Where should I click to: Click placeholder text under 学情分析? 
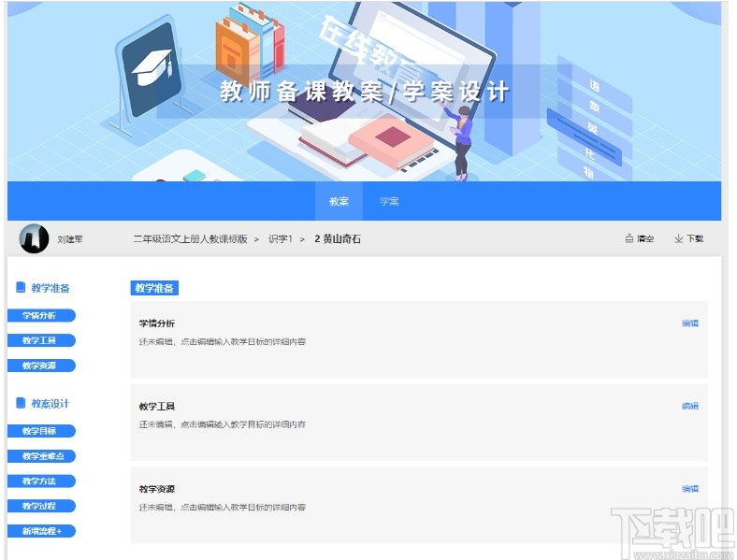point(223,341)
